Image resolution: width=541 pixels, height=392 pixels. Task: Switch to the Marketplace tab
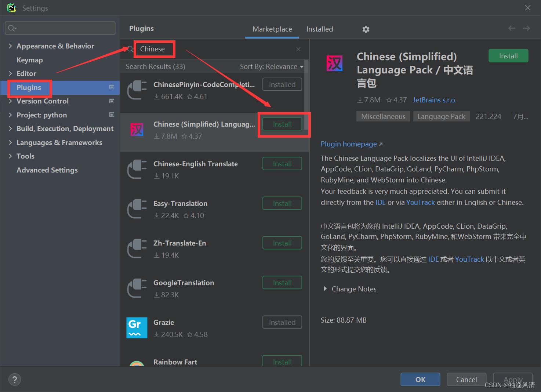272,29
